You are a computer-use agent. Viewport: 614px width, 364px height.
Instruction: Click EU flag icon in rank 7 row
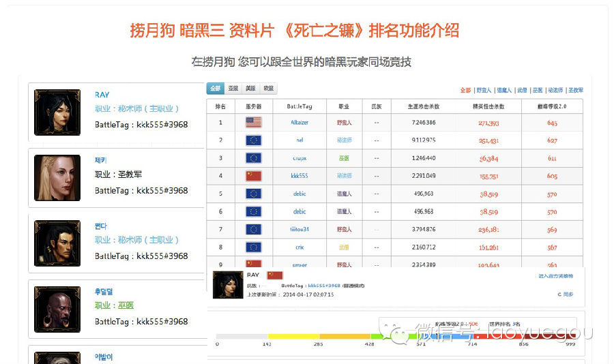[x=253, y=229]
